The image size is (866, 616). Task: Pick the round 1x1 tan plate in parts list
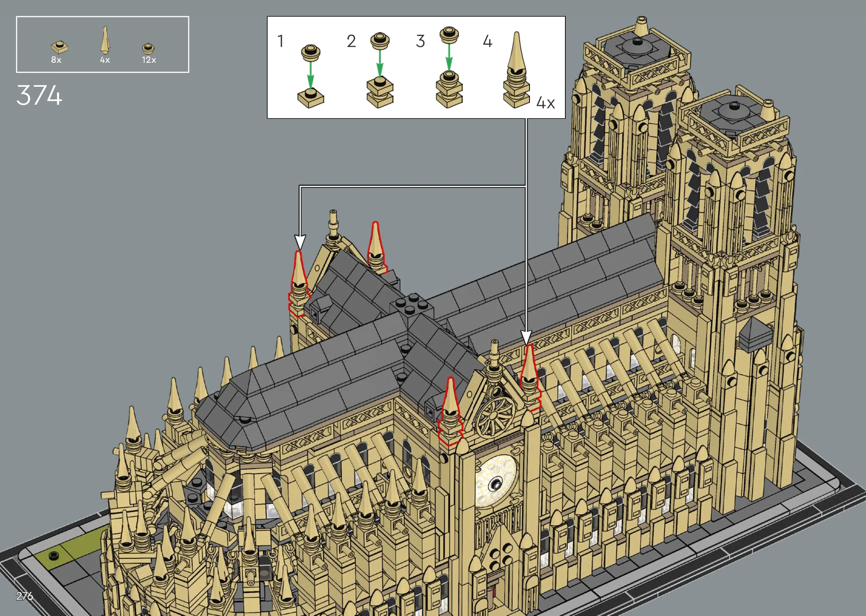click(x=148, y=48)
